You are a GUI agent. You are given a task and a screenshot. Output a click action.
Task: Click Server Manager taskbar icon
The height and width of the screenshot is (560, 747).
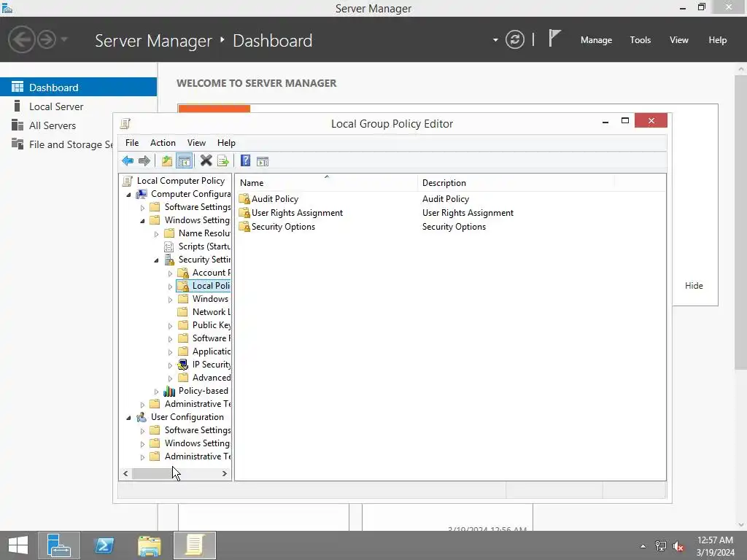(59, 545)
